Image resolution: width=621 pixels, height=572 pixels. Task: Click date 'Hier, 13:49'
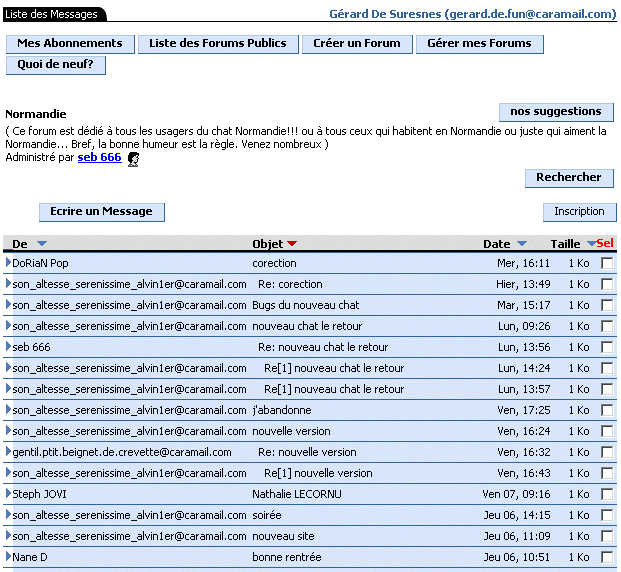[x=523, y=284]
